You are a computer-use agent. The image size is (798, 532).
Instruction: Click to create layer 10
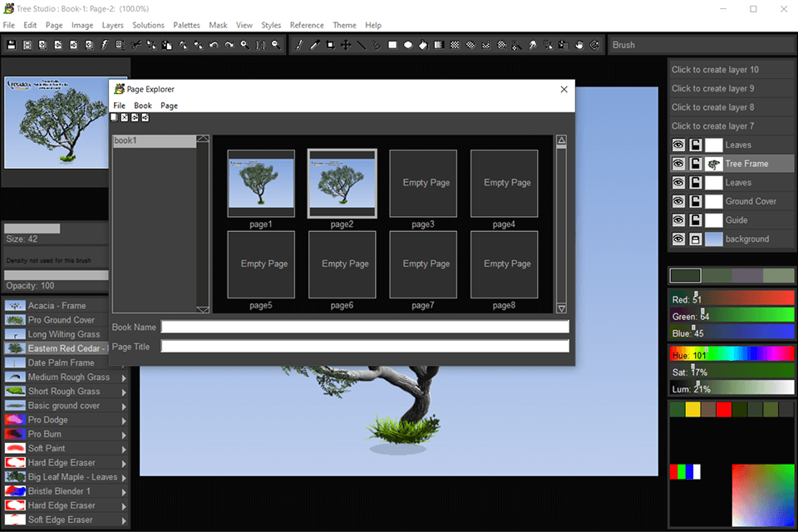click(x=731, y=69)
